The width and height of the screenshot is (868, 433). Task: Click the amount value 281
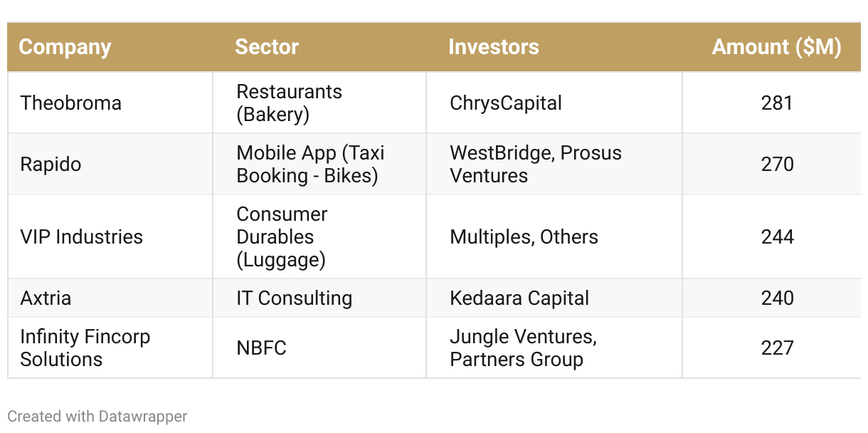(777, 103)
